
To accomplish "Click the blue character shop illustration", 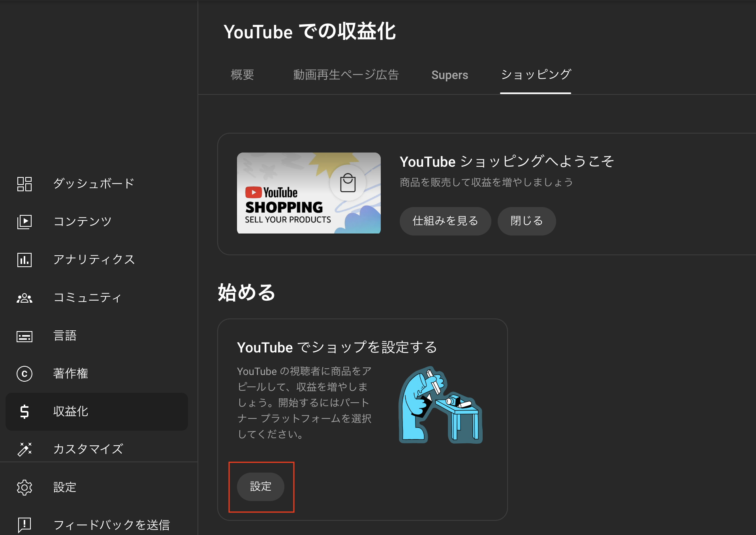I will click(440, 405).
